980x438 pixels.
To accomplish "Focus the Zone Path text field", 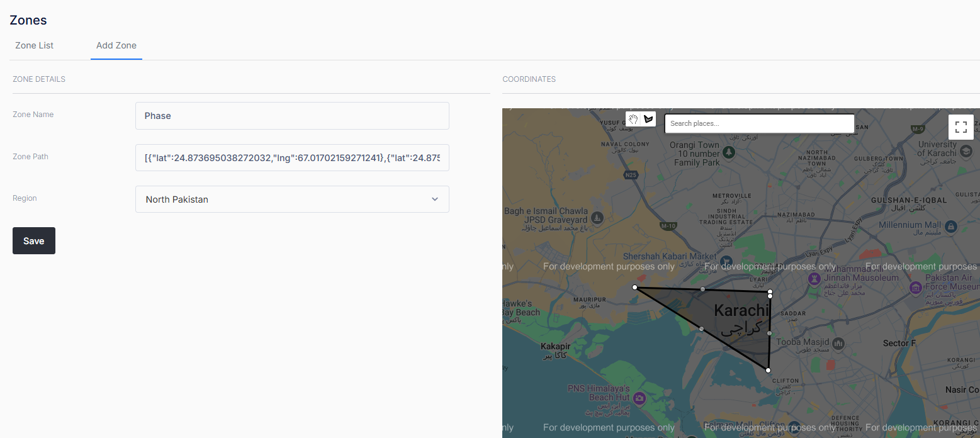I will coord(292,157).
